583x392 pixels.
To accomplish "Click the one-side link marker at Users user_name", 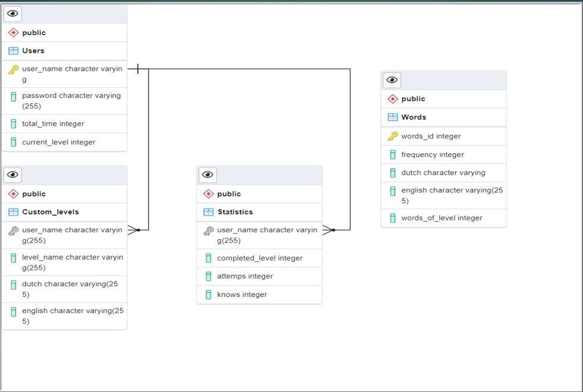I will coord(138,69).
